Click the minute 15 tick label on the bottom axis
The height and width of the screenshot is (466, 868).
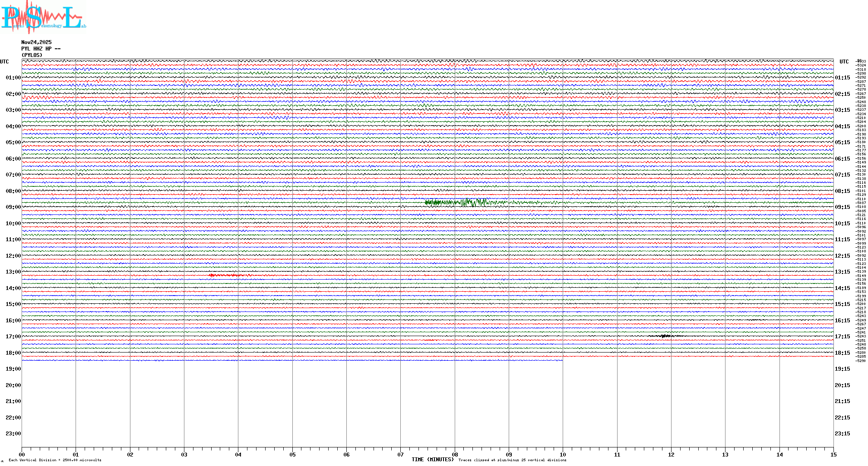(833, 454)
